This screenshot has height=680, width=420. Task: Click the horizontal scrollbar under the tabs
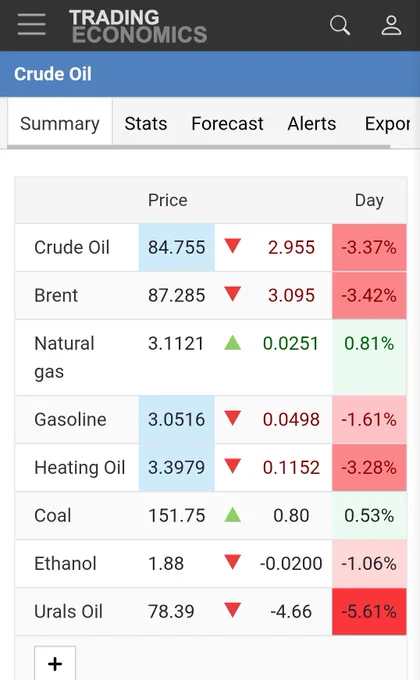[x=199, y=147]
